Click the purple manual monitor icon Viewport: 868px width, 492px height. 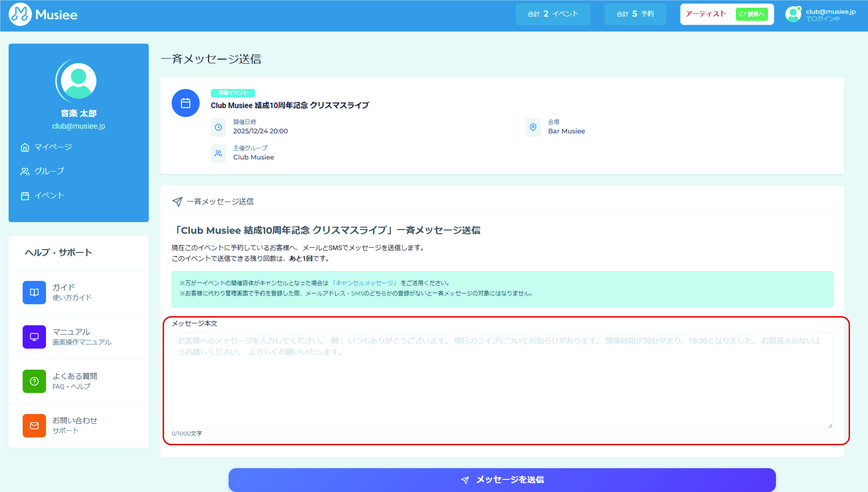pos(34,336)
